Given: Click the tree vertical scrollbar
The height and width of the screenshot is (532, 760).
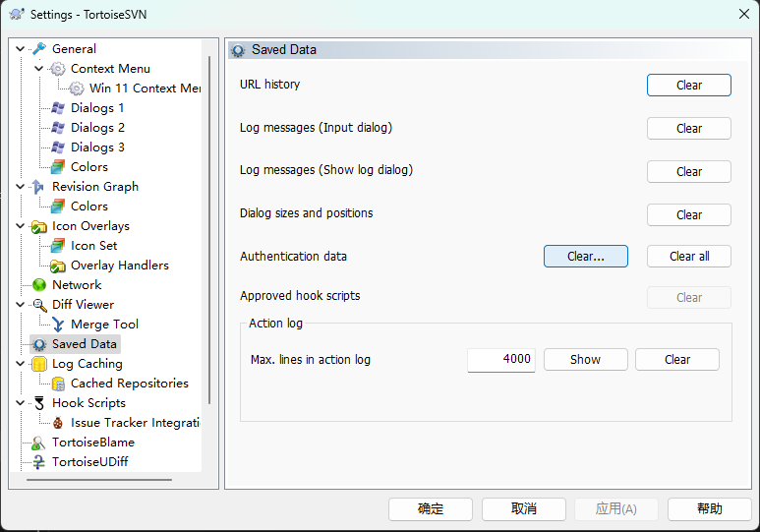Looking at the screenshot, I should click(x=209, y=230).
